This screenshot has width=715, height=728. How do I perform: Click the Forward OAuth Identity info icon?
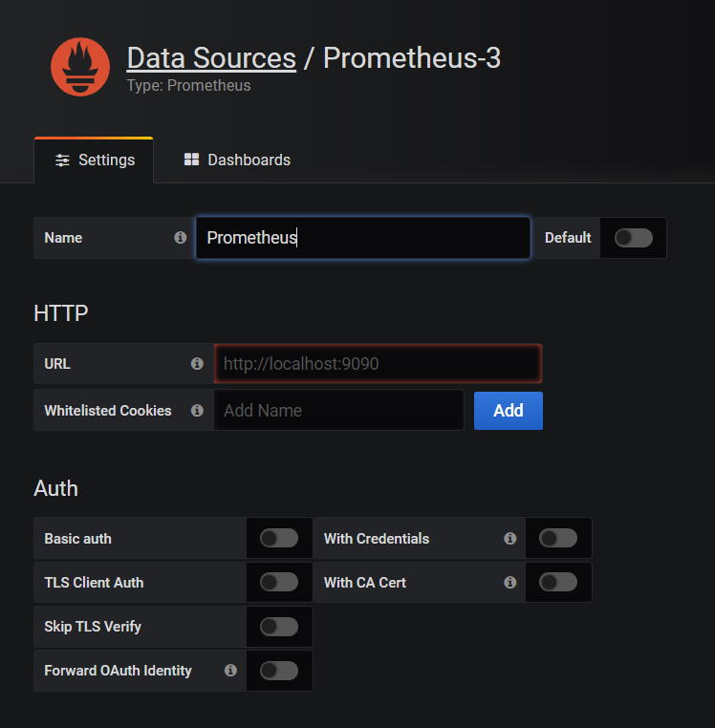[x=230, y=670]
